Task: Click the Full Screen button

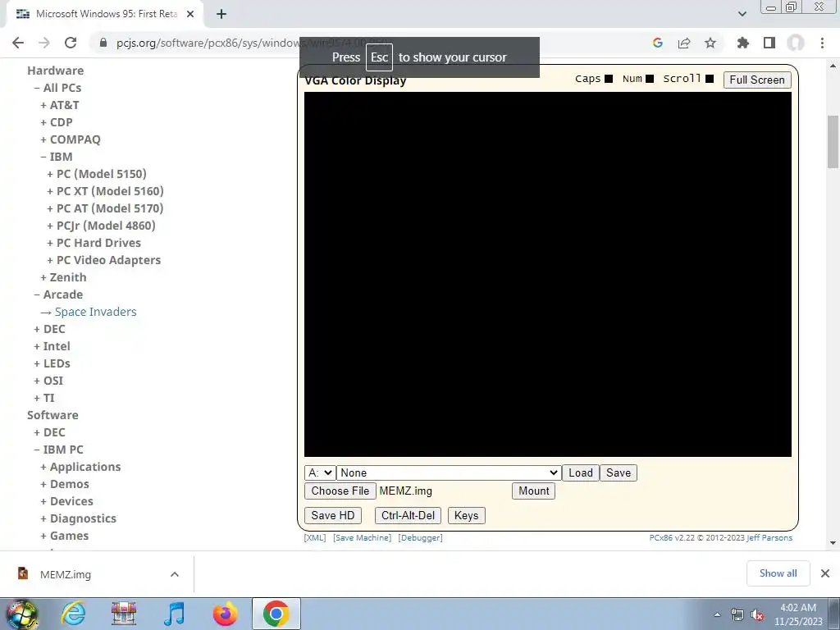Action: point(757,80)
